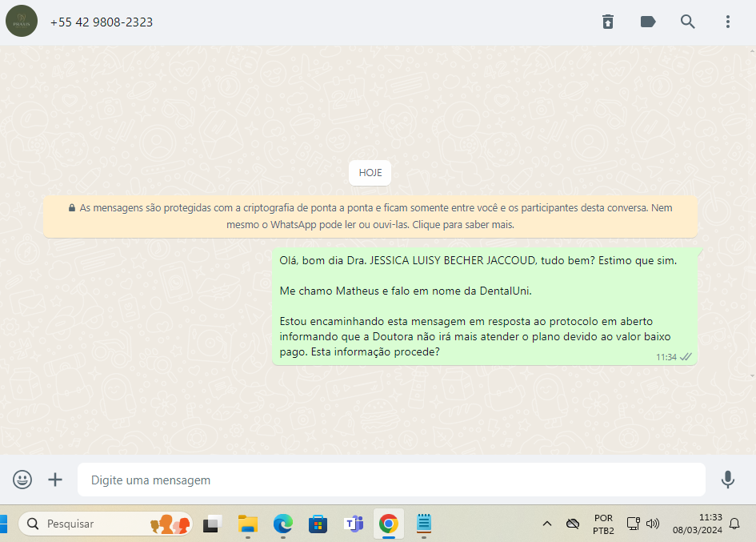
Task: Click the cloud sync offline tray icon
Action: pos(573,524)
